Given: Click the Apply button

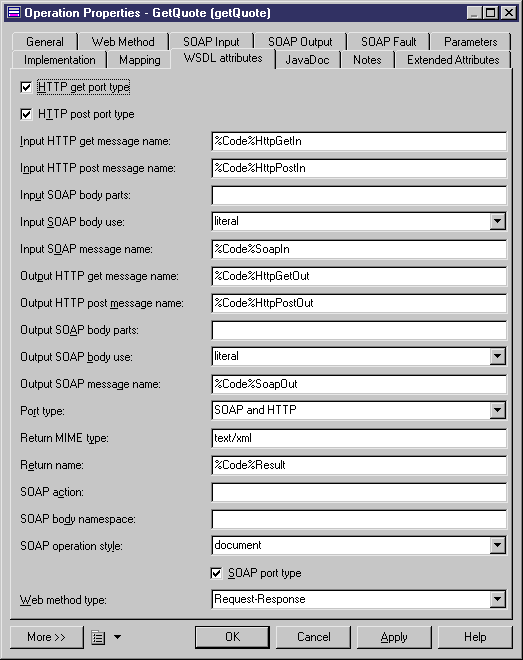Looking at the screenshot, I should pyautogui.click(x=394, y=637).
